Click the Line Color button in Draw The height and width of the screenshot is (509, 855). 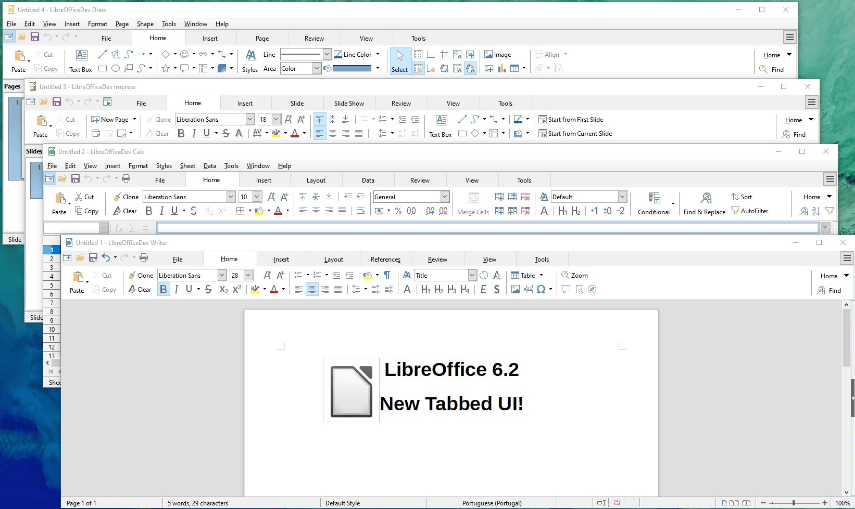[353, 54]
